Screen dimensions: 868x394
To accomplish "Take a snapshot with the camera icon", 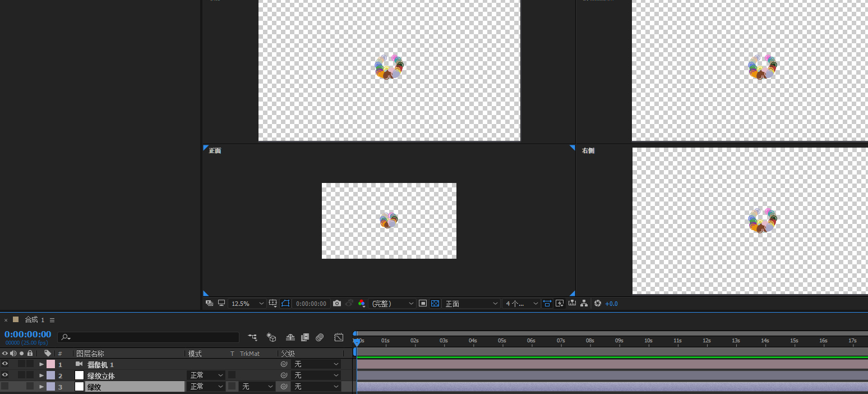I will tap(336, 304).
